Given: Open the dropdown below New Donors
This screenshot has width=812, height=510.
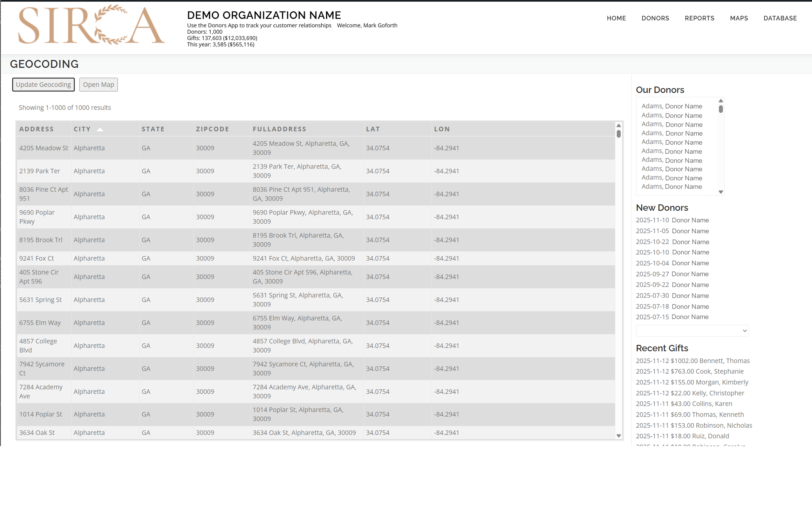Looking at the screenshot, I should pyautogui.click(x=692, y=331).
